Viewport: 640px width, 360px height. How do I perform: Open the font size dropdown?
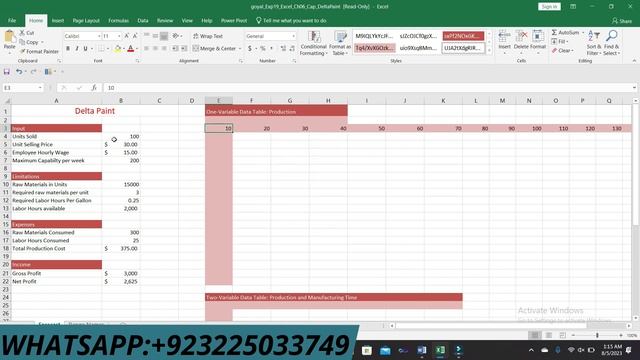coord(119,36)
